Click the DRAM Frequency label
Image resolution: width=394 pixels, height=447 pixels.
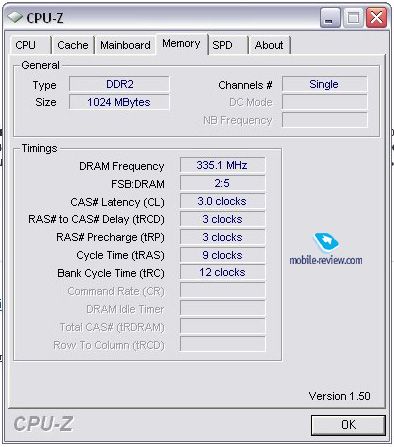(122, 166)
